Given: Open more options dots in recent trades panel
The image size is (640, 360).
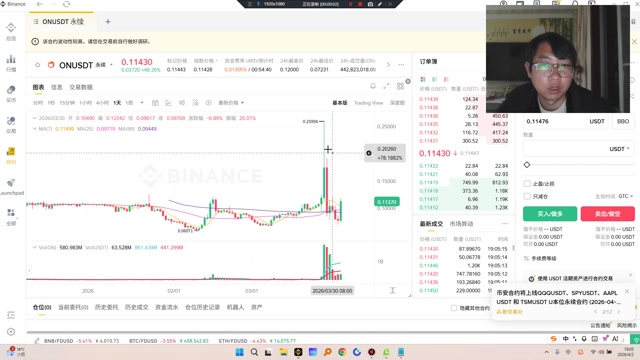Looking at the screenshot, I should pyautogui.click(x=504, y=224).
